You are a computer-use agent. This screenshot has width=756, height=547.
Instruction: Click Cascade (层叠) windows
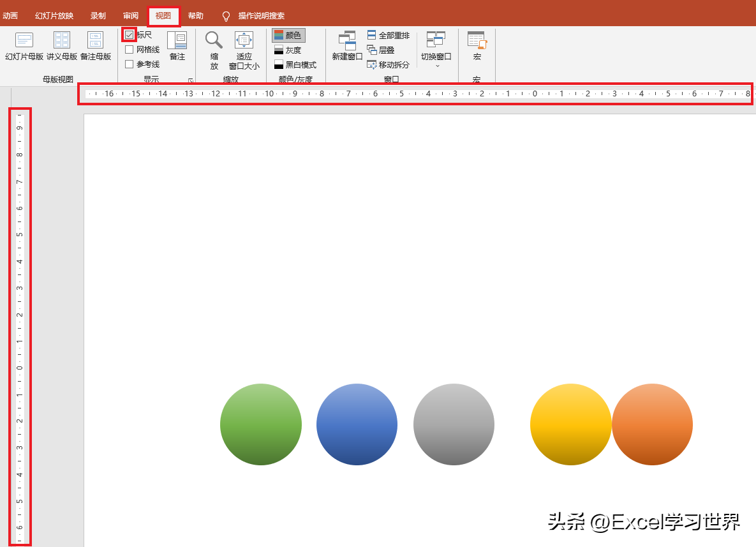[x=381, y=50]
